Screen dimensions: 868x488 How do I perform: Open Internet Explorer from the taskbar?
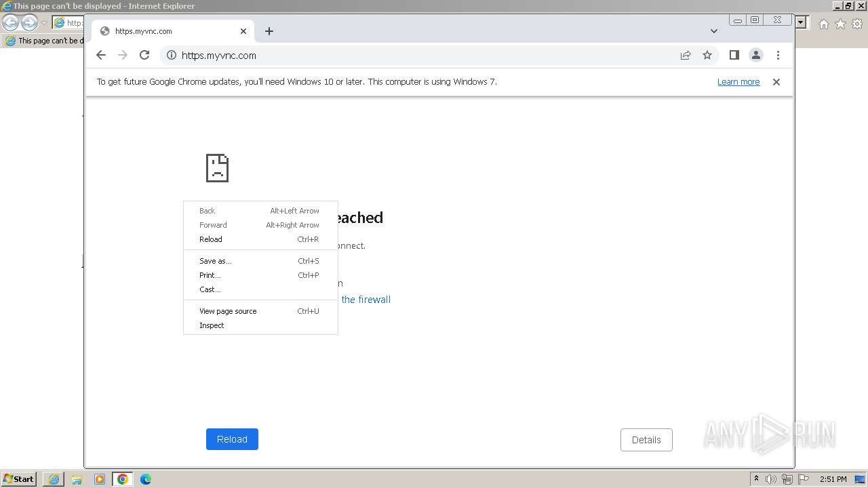(54, 479)
